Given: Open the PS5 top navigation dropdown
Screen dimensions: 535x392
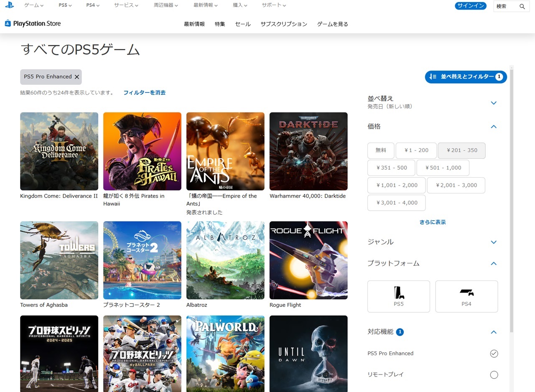Looking at the screenshot, I should (x=65, y=5).
